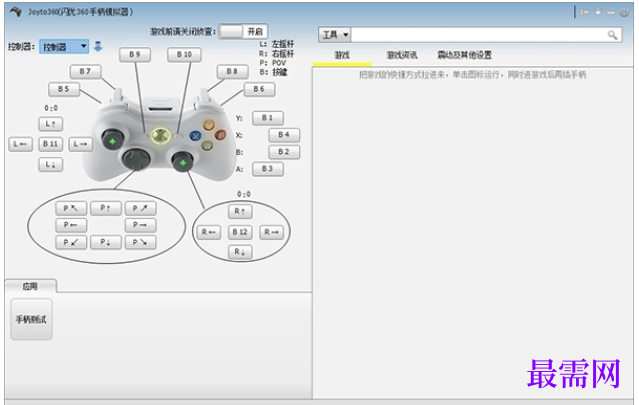Click the B 4 button for X
The image size is (639, 405).
(x=284, y=134)
